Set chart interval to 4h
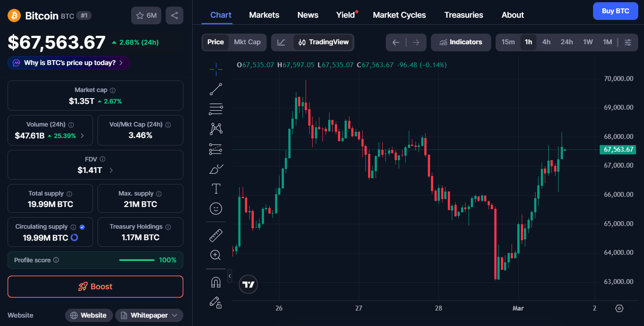Screen dimensions: 644x326 547,42
